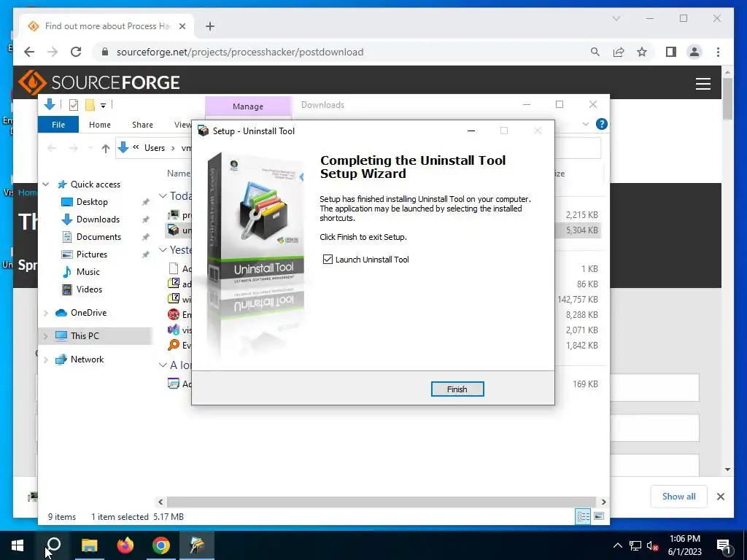
Task: Expand OneDrive tree node
Action: (x=46, y=313)
